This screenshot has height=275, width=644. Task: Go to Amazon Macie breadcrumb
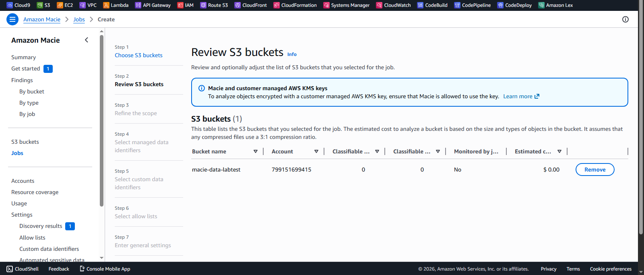42,19
